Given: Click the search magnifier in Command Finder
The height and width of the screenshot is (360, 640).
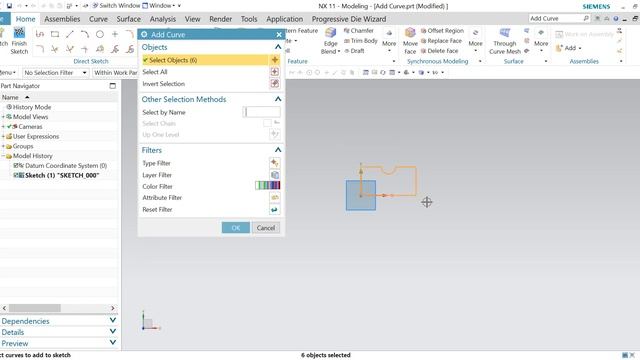Looking at the screenshot, I should tap(586, 18).
